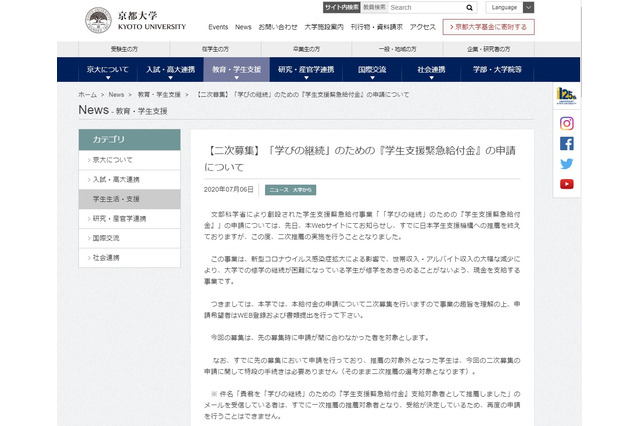Click the カテゴリ sidebar header
The image size is (640, 426).
(x=129, y=140)
